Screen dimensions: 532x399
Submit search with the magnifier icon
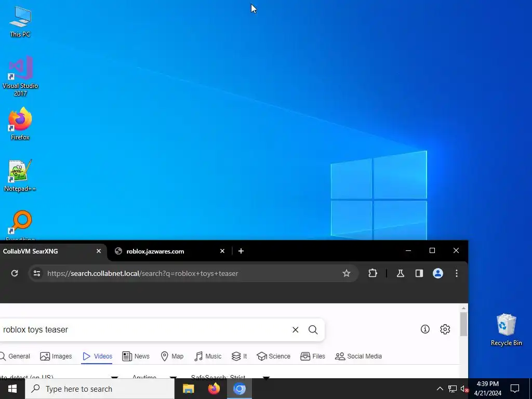(x=313, y=329)
